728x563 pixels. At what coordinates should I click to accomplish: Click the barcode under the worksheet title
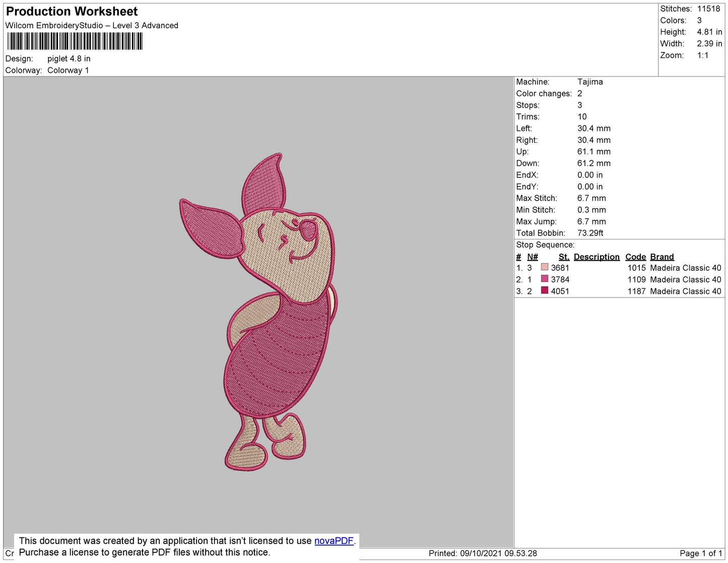75,41
